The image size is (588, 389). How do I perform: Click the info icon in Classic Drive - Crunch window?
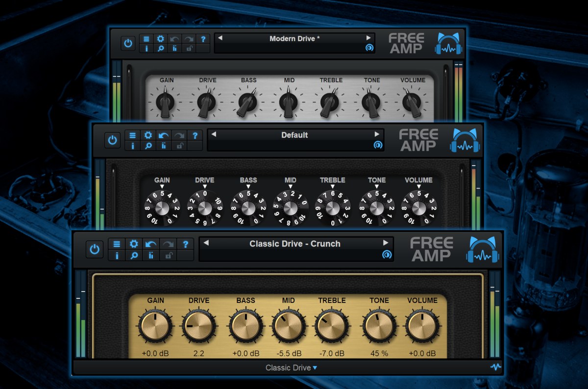[x=117, y=255]
